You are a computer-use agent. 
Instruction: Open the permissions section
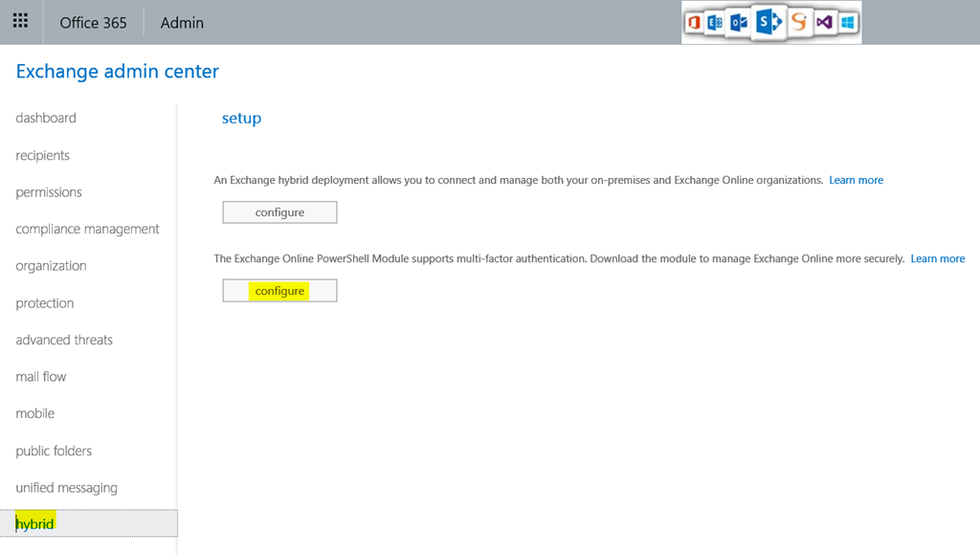pyautogui.click(x=49, y=192)
